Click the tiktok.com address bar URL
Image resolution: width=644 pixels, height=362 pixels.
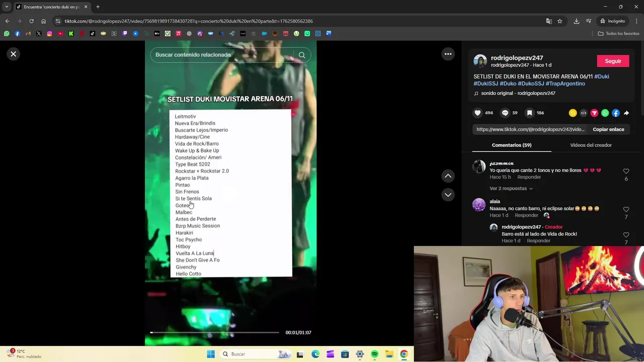coord(189,21)
